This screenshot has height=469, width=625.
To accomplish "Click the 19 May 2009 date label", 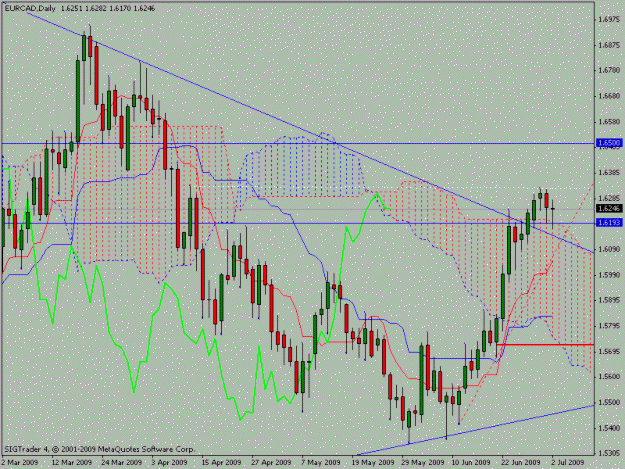I will coord(373,462).
